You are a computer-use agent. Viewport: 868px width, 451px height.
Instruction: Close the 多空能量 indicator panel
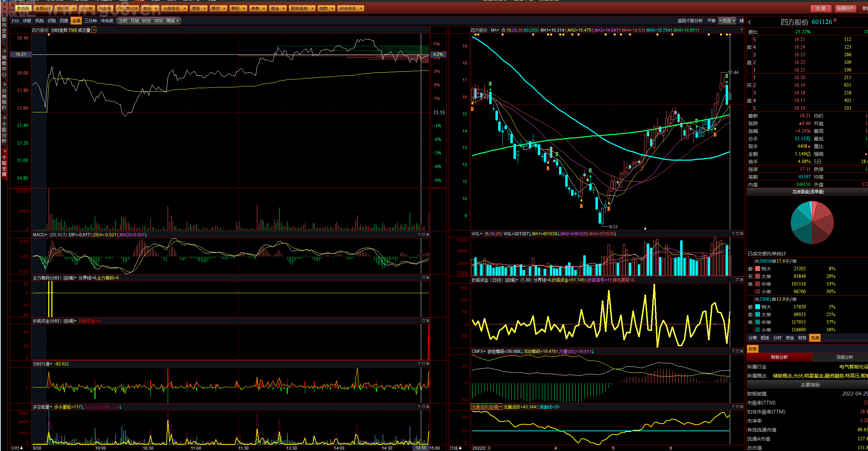428,407
